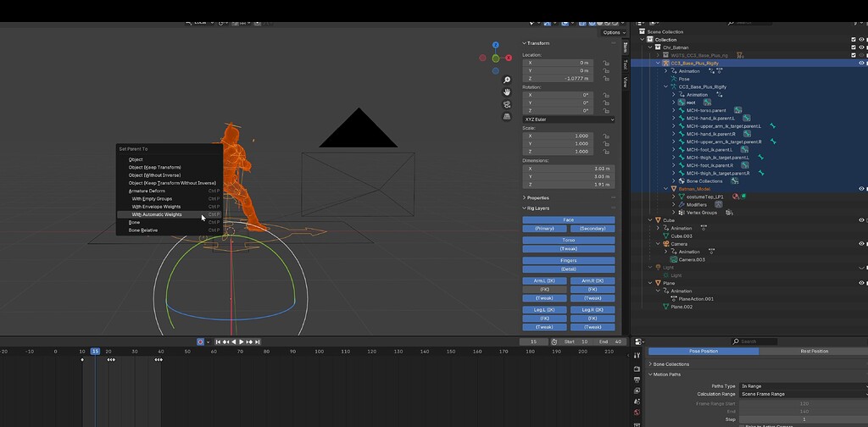Open the Render properties tab icon
Viewport: 868px width, 427px height.
coord(637,369)
